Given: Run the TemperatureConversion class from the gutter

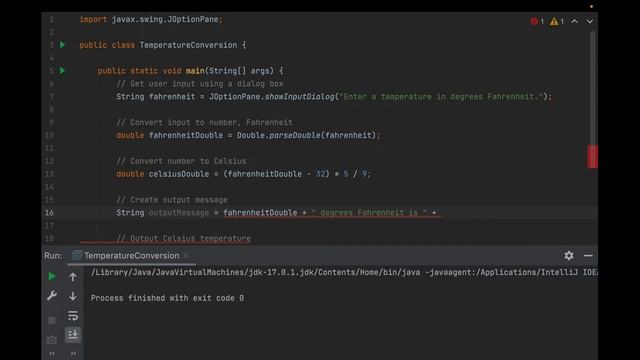Looking at the screenshot, I should click(62, 45).
